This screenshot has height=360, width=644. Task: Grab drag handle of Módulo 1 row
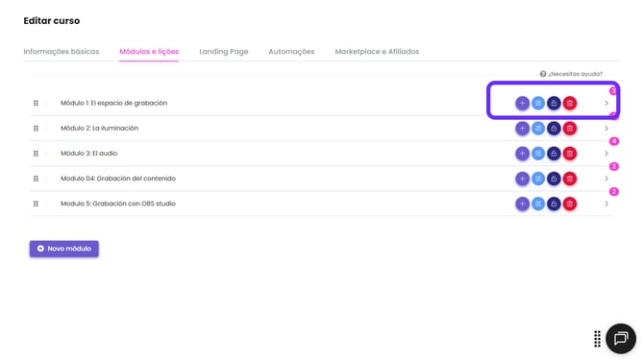pyautogui.click(x=36, y=103)
